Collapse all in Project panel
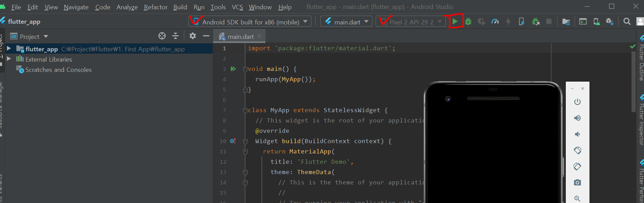The height and width of the screenshot is (203, 644). point(175,36)
